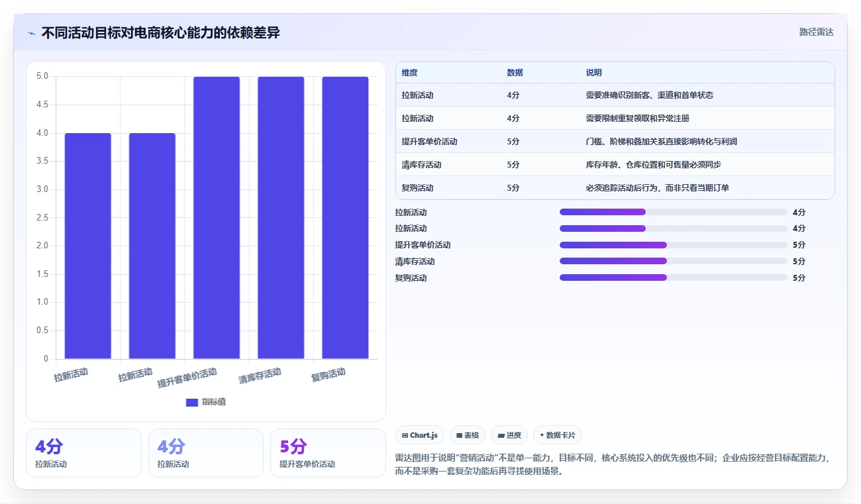This screenshot has height=504, width=861.
Task: Click the cell 必须追踪活动后行为，而非只看当期订单
Action: pyautogui.click(x=657, y=188)
